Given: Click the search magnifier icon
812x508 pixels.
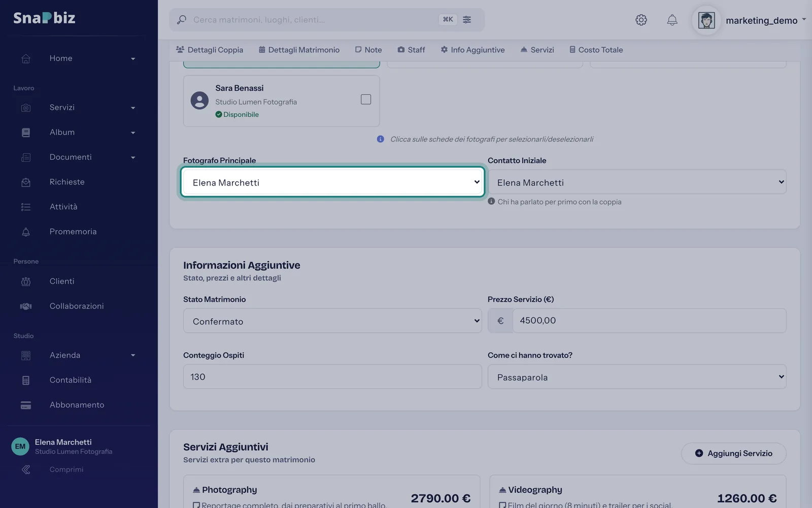Looking at the screenshot, I should coord(181,20).
